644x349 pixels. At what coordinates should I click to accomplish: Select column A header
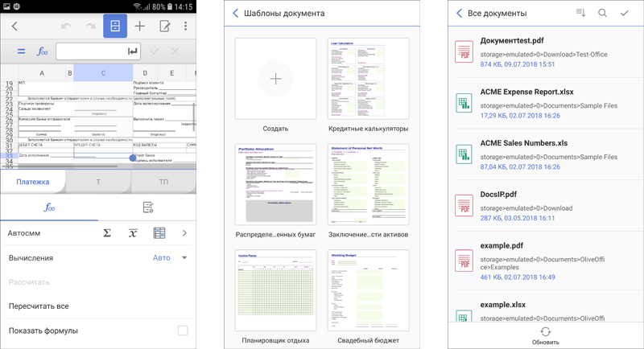[x=42, y=73]
